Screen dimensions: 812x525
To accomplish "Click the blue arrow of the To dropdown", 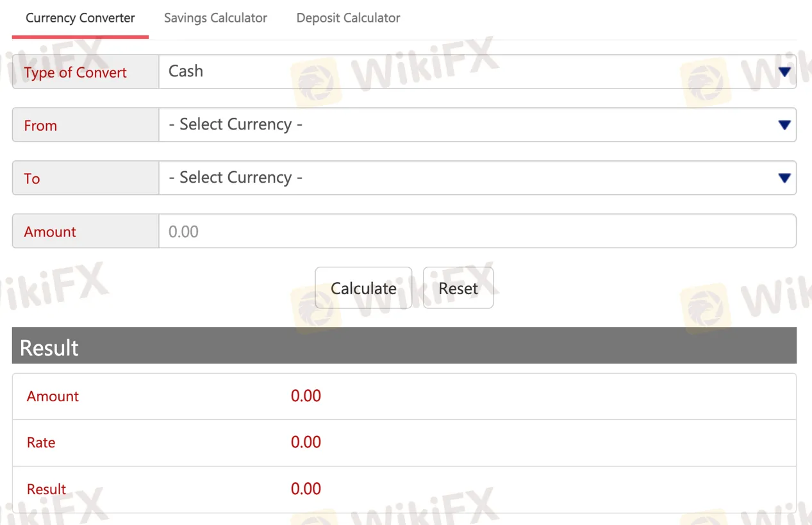I will point(784,179).
